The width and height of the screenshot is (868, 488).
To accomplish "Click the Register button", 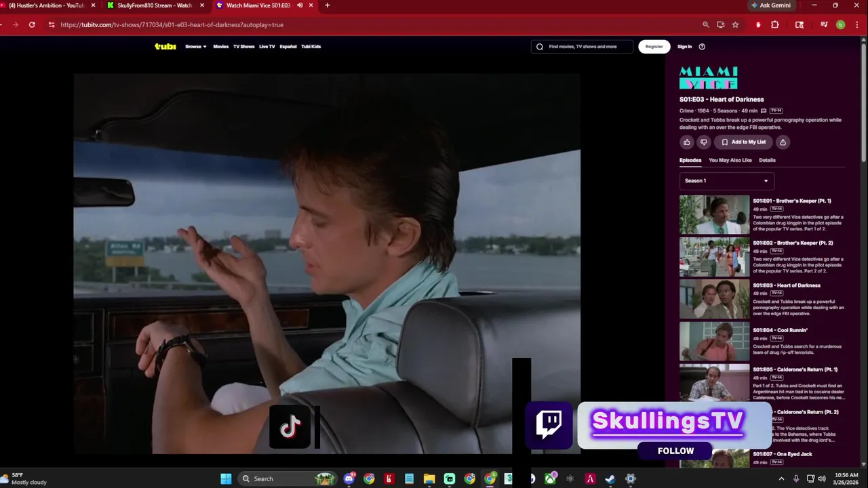I will coord(654,47).
